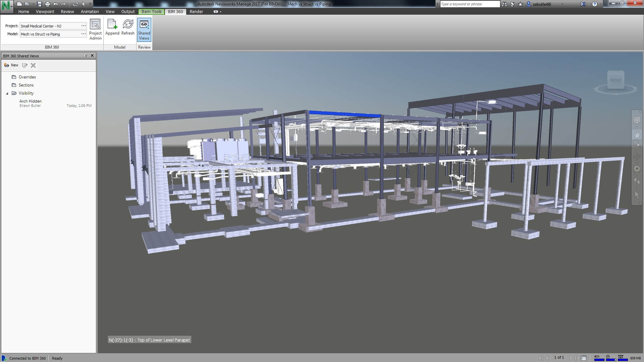Click browse ellipsis button for Project field

[x=84, y=26]
